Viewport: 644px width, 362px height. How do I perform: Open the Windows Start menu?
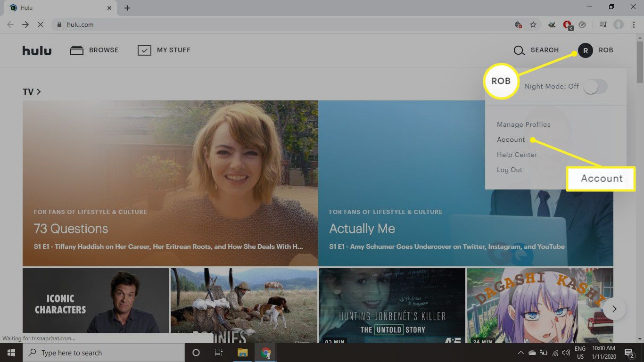pyautogui.click(x=11, y=353)
